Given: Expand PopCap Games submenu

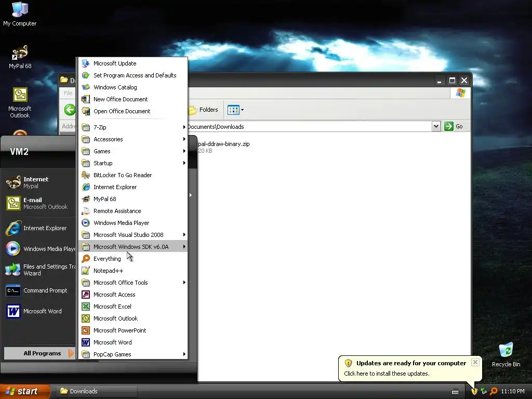Looking at the screenshot, I should [132, 354].
